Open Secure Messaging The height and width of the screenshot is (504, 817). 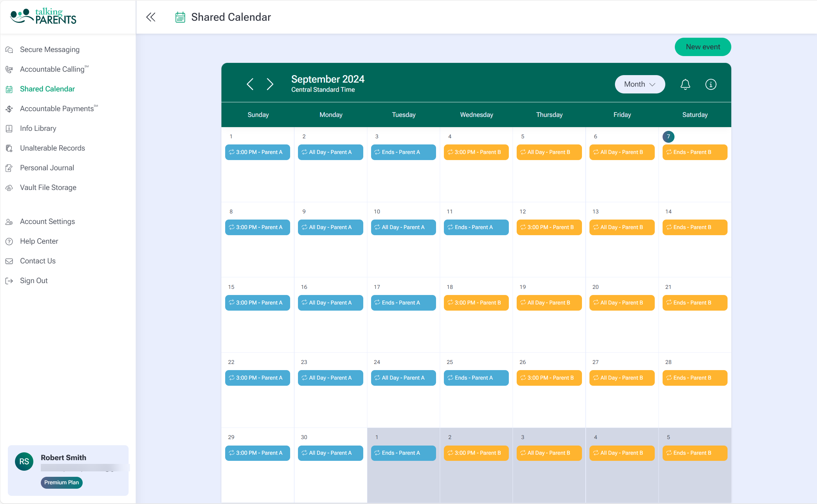tap(50, 50)
